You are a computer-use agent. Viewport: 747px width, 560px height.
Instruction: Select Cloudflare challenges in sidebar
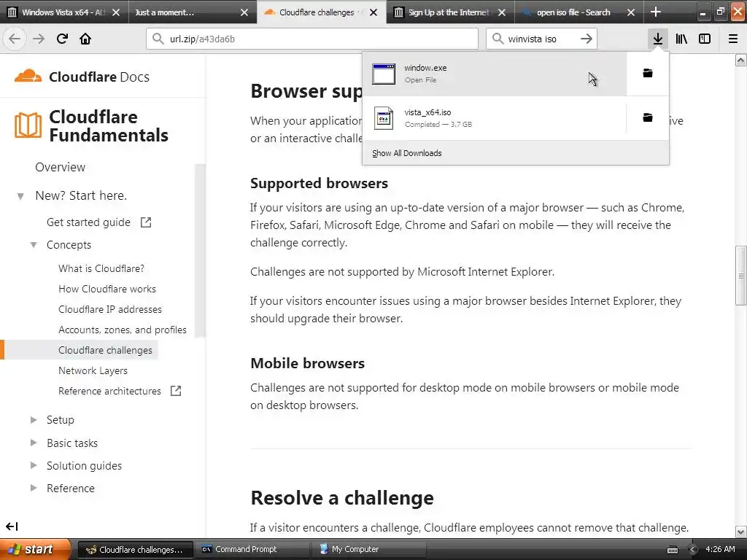pyautogui.click(x=105, y=351)
